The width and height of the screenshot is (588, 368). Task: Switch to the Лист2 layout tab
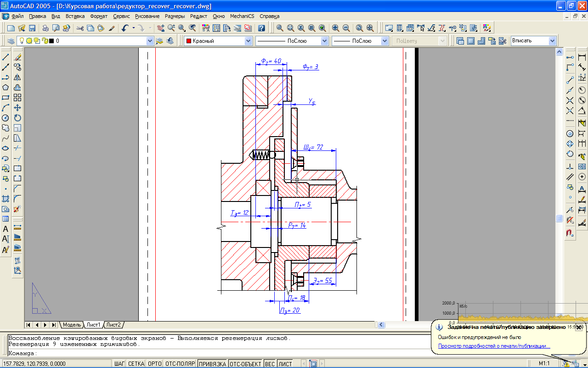click(x=113, y=325)
